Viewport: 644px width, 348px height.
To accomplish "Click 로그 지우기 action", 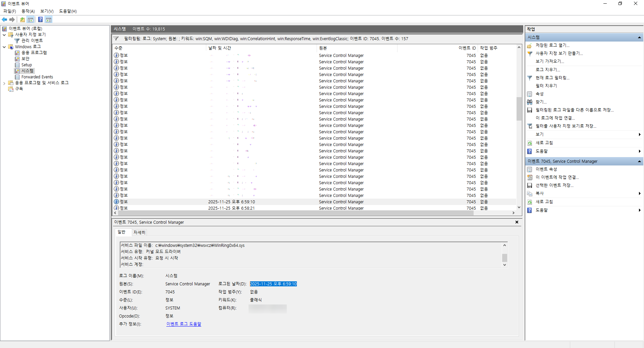I will [548, 70].
